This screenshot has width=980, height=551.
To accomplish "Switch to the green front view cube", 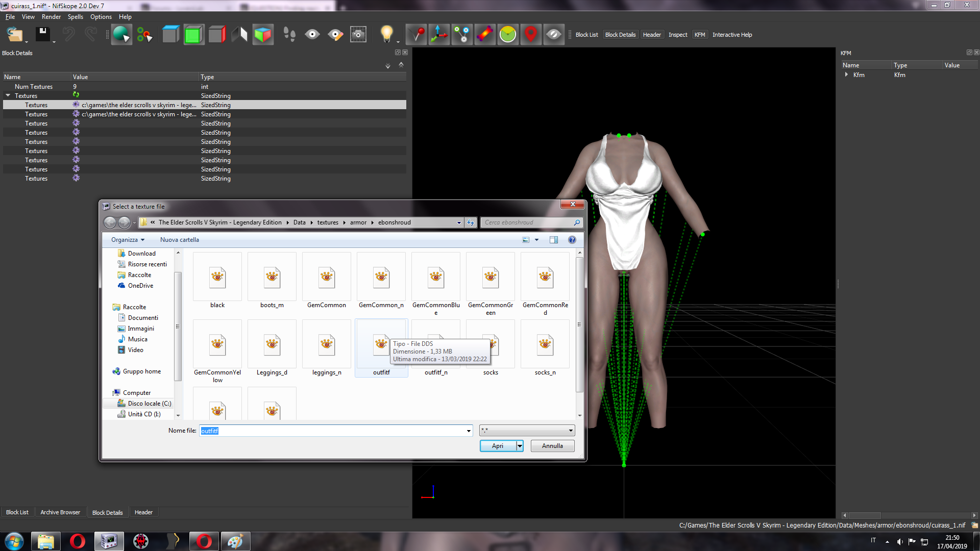I will (193, 35).
